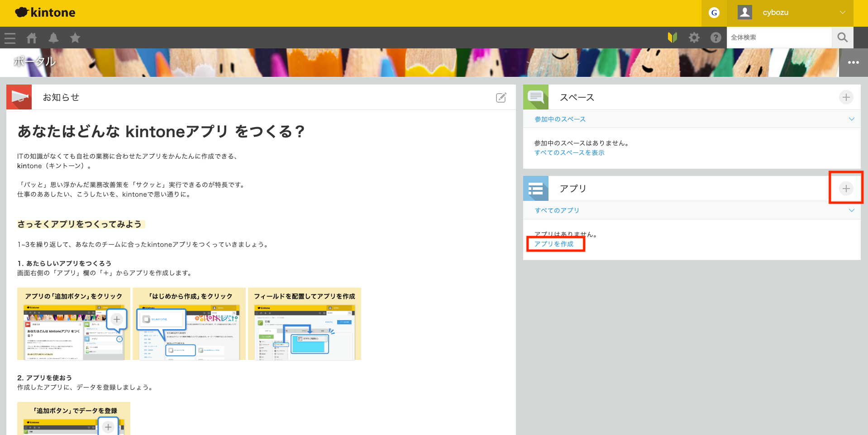Screen dimensions: 868x435
Task: Open settings gear icon
Action: pyautogui.click(x=694, y=38)
